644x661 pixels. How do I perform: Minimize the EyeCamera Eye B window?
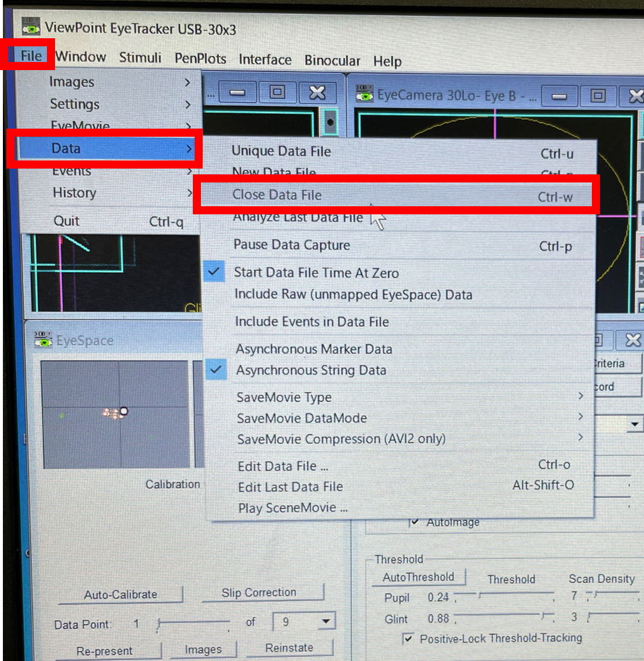tap(559, 97)
